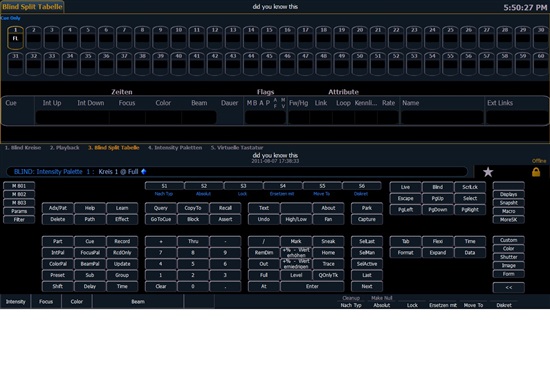Select the Intensity parameter category

(x=16, y=302)
